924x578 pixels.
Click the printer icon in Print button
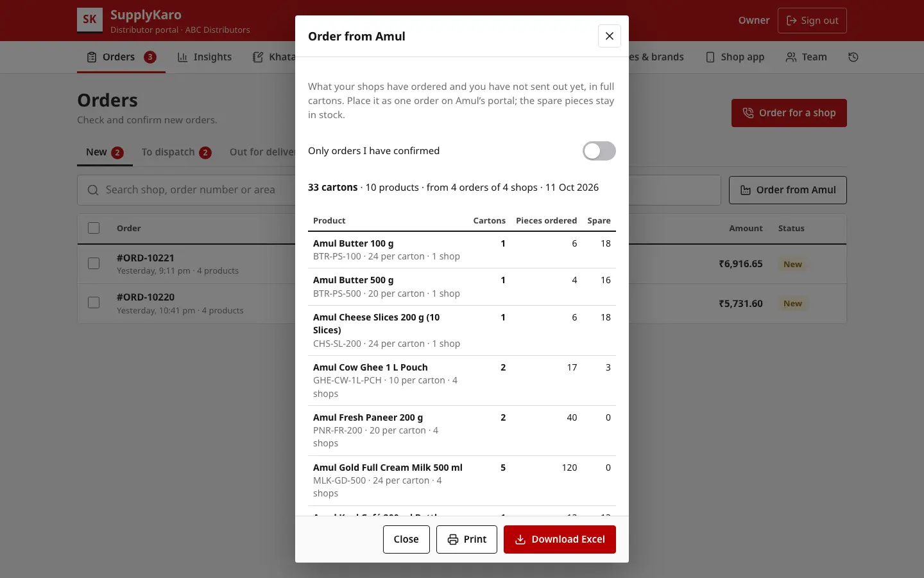(x=453, y=539)
